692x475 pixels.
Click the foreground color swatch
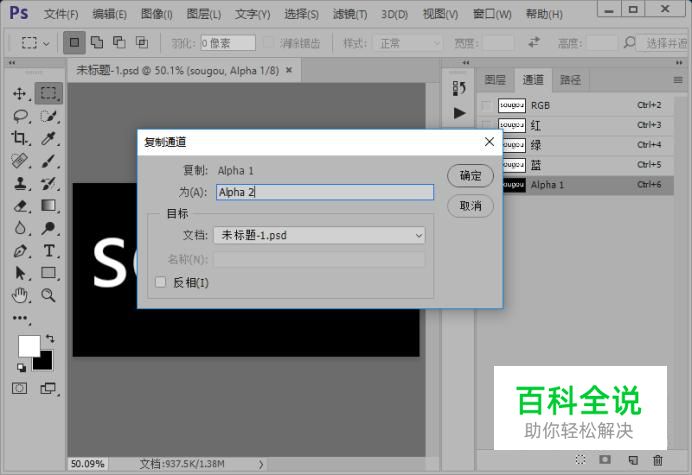click(27, 344)
